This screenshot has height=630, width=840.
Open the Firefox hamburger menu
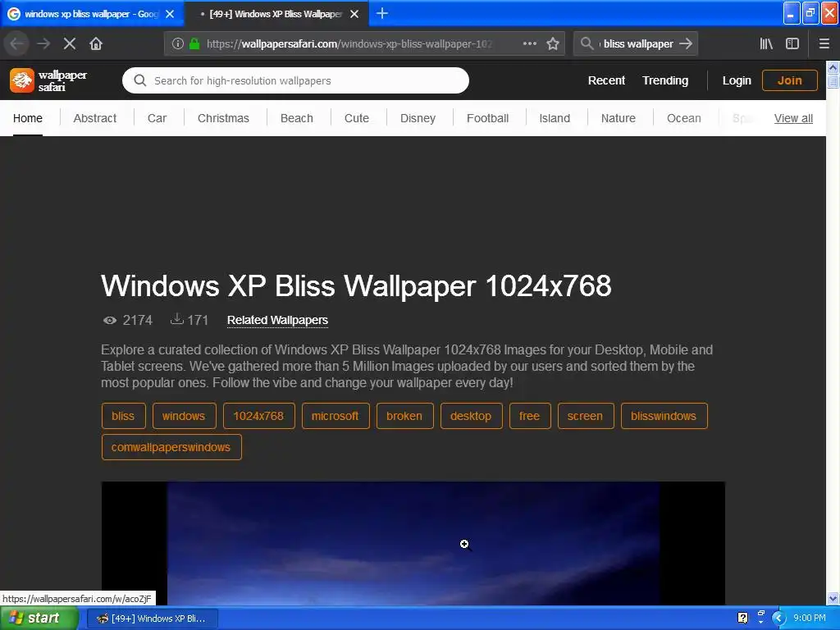(x=824, y=43)
